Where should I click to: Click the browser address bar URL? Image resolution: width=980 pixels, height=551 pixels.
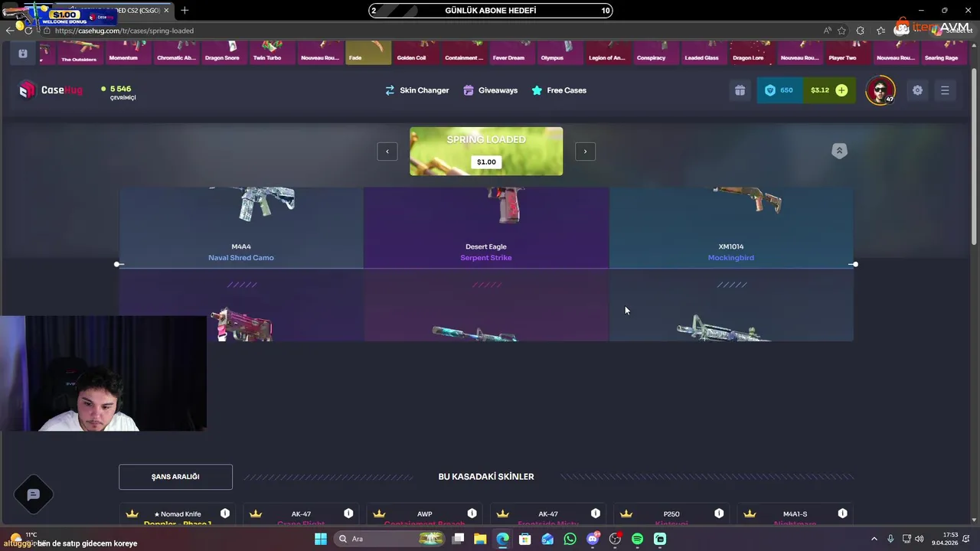(124, 31)
